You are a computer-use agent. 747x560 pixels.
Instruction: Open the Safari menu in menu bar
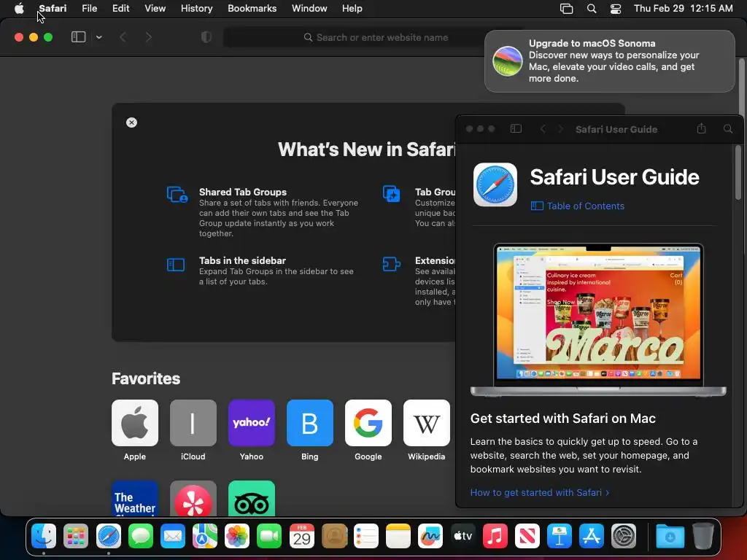(53, 9)
